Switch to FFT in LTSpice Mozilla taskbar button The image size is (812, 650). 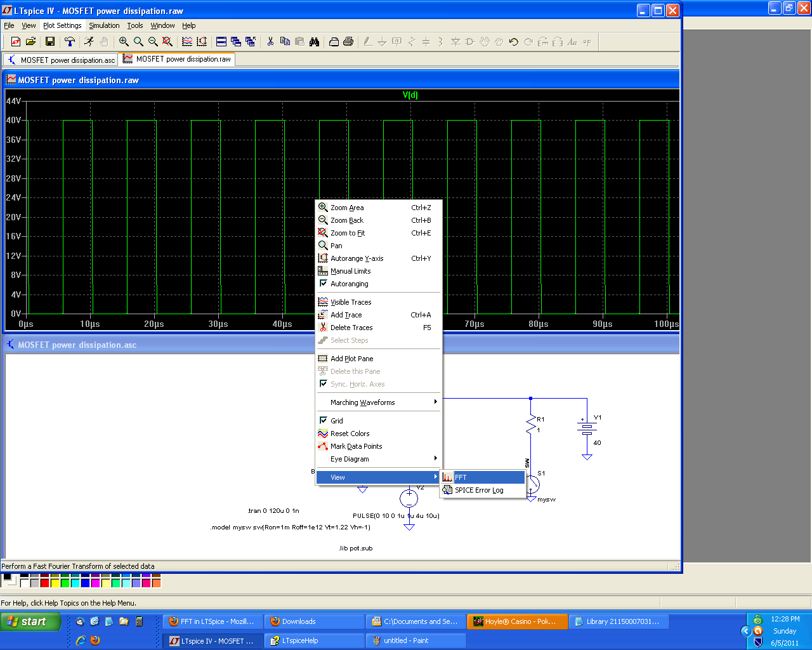212,621
